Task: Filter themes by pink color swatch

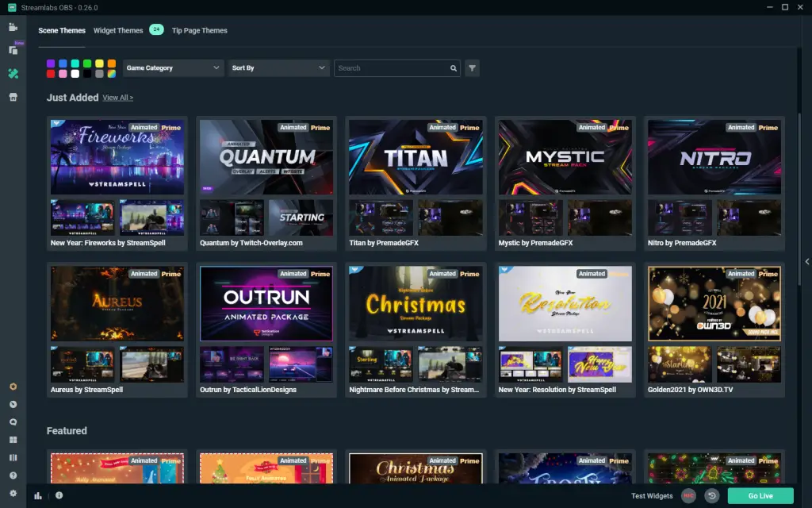Action: click(x=63, y=74)
